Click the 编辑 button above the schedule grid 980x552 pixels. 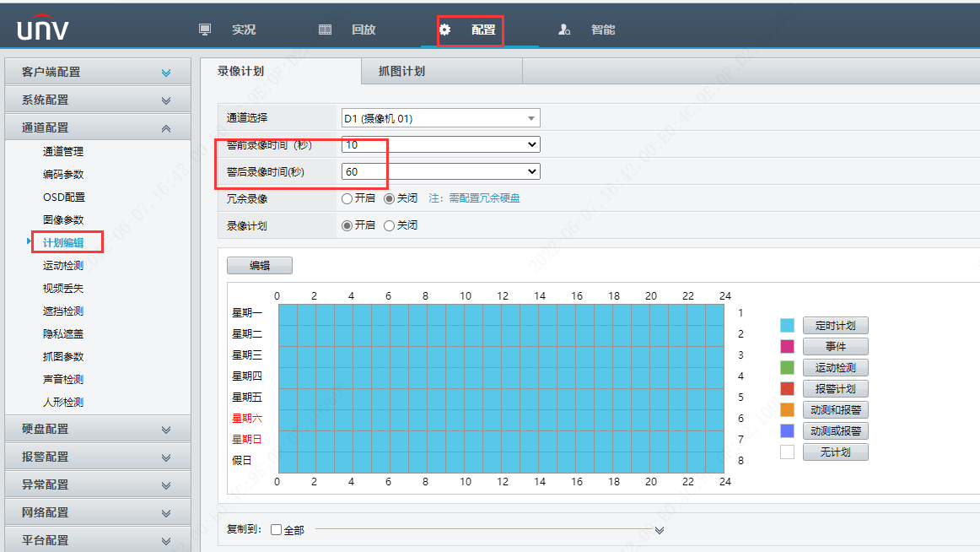(x=259, y=265)
